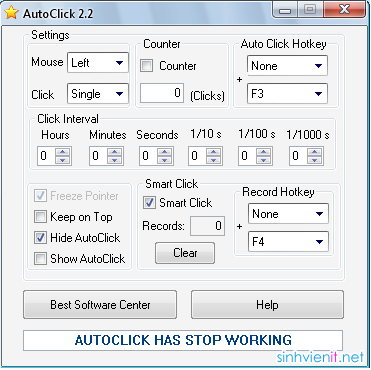Click the Records count field

coord(207,226)
